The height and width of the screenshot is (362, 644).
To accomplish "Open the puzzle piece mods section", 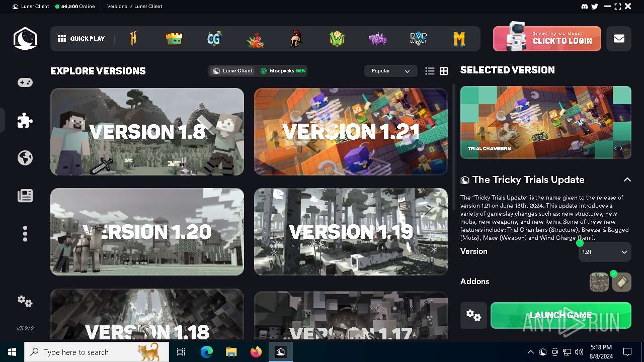I will [25, 120].
